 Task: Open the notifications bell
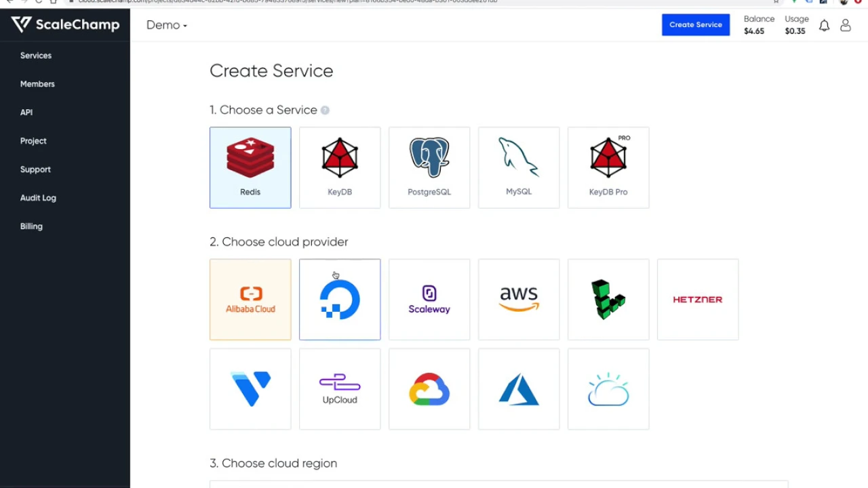(x=824, y=25)
